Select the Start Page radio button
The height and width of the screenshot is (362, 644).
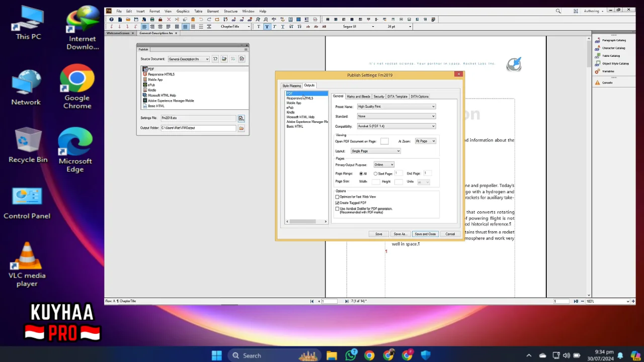point(375,173)
